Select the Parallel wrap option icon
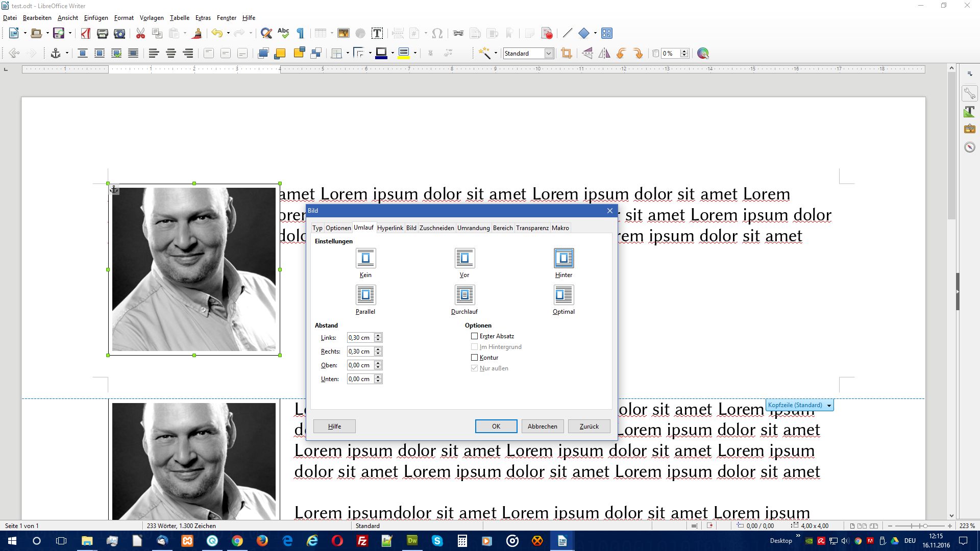Viewport: 980px width, 551px height. 365,295
